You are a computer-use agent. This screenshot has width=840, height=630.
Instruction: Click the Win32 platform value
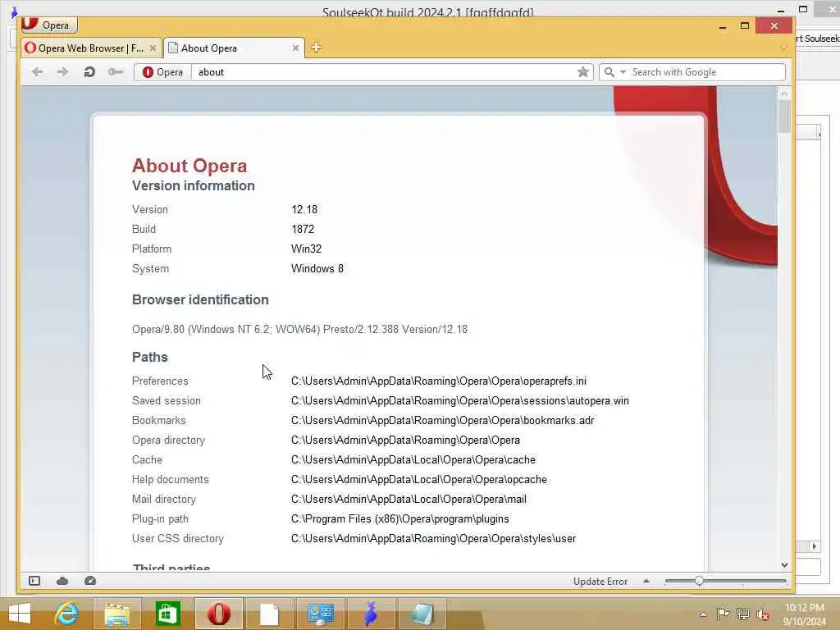[x=307, y=249]
